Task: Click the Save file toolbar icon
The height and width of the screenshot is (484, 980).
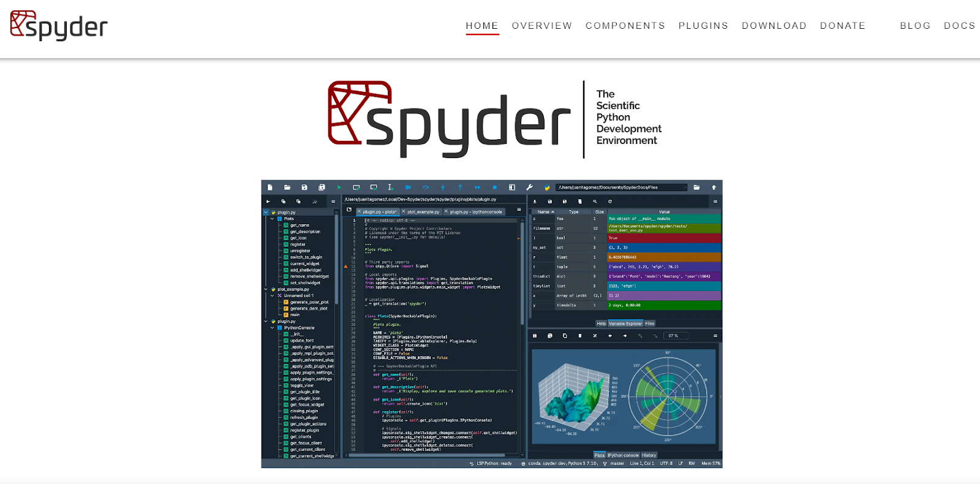Action: pos(304,187)
